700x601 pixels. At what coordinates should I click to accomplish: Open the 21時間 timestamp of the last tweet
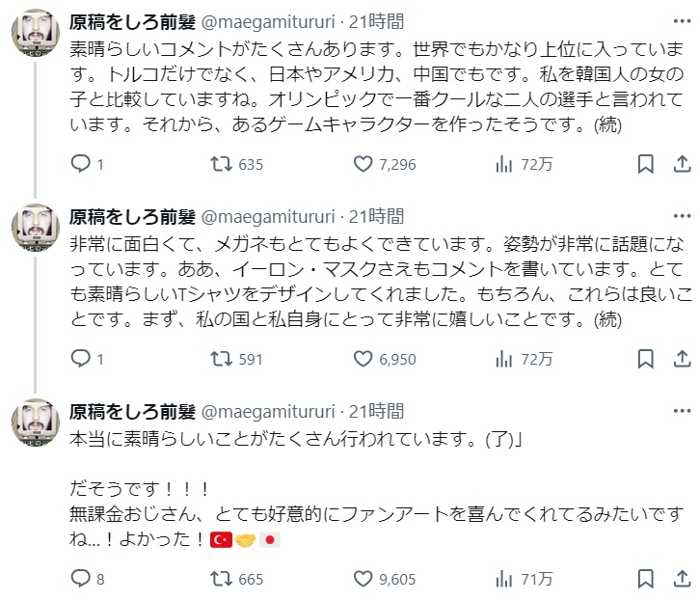point(377,411)
